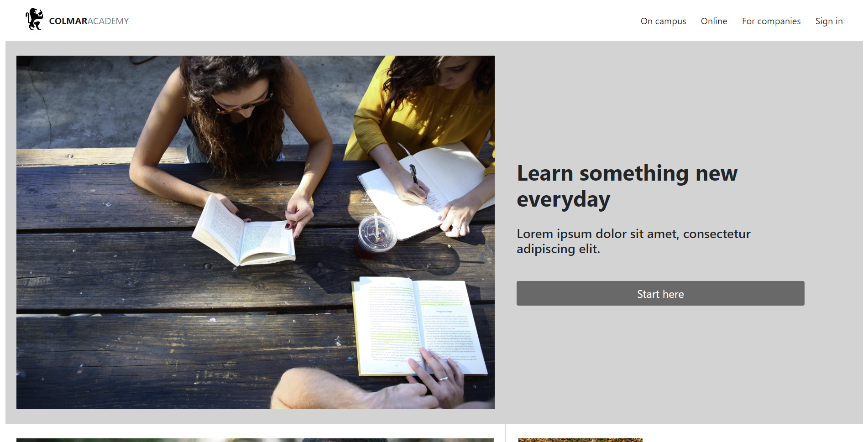This screenshot has width=868, height=442.
Task: Click the Start here button
Action: 660,293
